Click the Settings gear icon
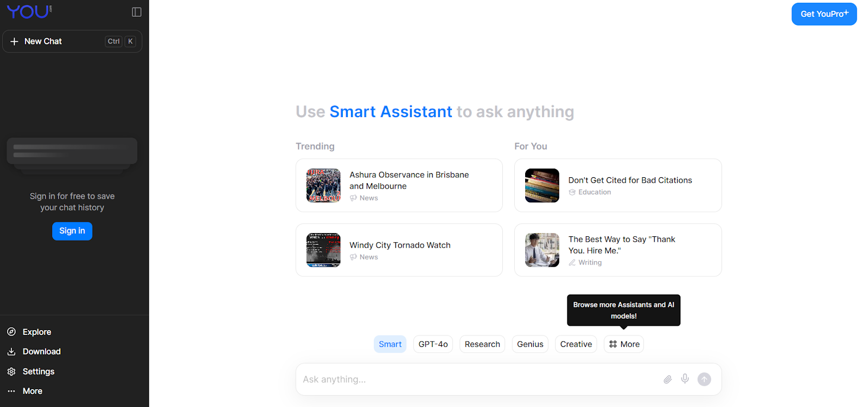 (x=11, y=371)
